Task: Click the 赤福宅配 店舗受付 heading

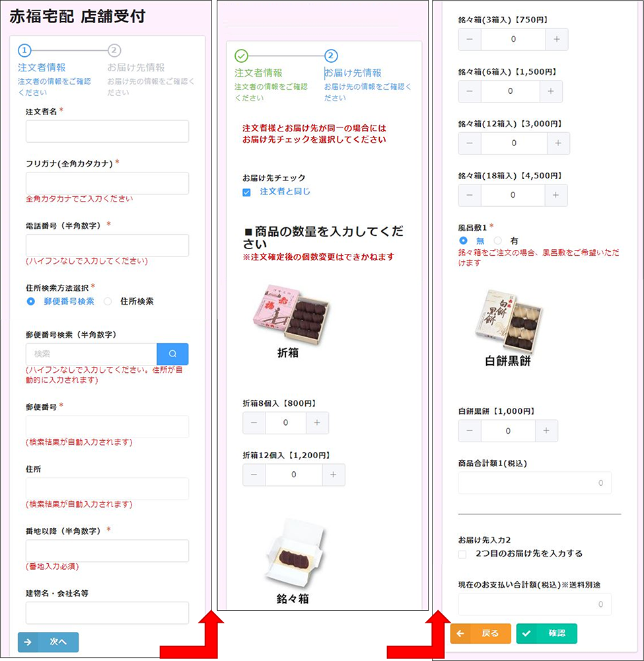Action: pyautogui.click(x=77, y=17)
